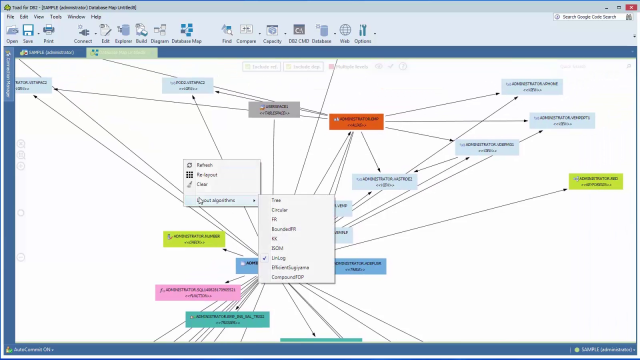This screenshot has height=360, width=640.
Task: Click the Connect plug icon
Action: coord(83,30)
